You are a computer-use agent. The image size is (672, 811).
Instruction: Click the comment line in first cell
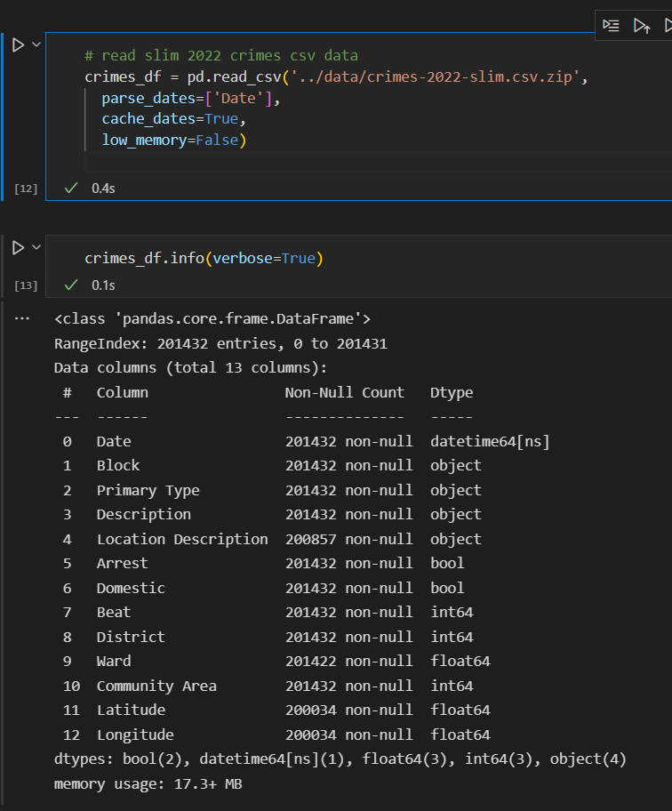coord(220,56)
